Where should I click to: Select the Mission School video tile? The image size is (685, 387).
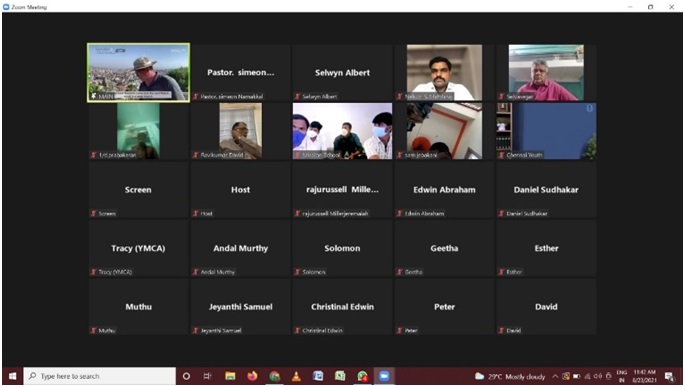342,131
